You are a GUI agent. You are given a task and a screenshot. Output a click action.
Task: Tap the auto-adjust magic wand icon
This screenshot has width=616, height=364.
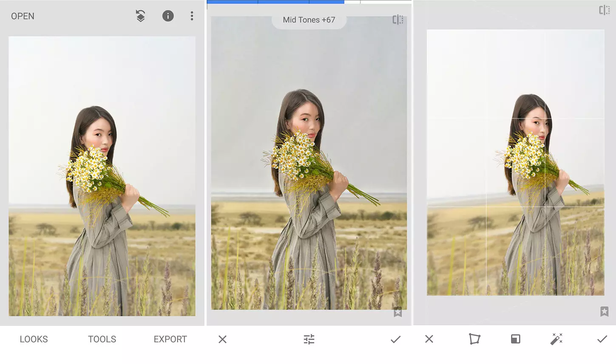point(556,339)
